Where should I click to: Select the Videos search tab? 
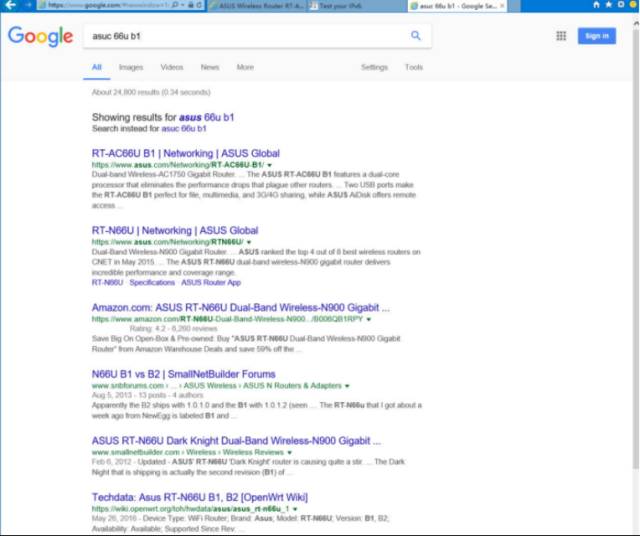coord(172,67)
